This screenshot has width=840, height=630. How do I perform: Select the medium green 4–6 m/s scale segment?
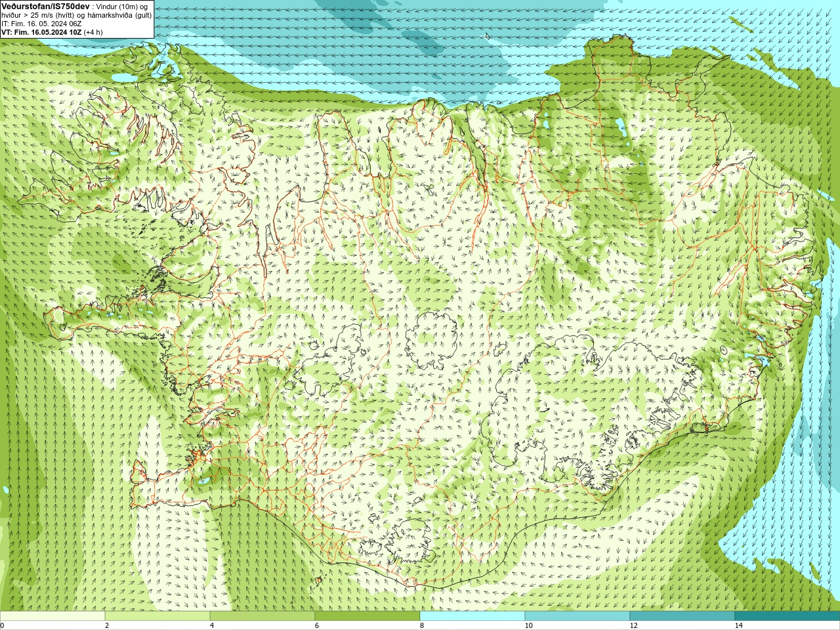[x=262, y=616]
